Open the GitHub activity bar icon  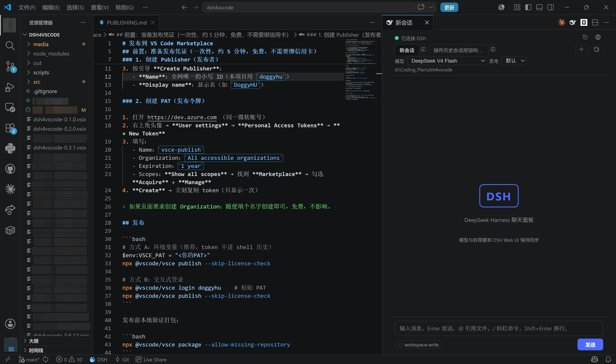coord(10,169)
